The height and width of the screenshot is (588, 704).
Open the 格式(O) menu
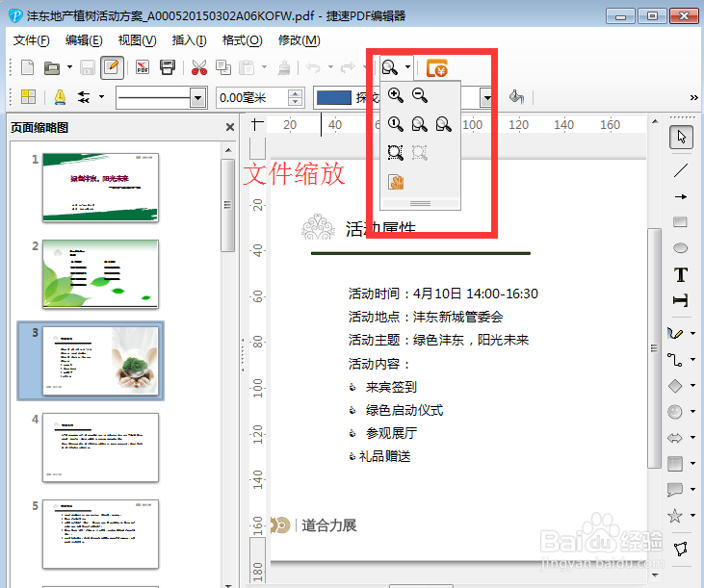pyautogui.click(x=243, y=40)
